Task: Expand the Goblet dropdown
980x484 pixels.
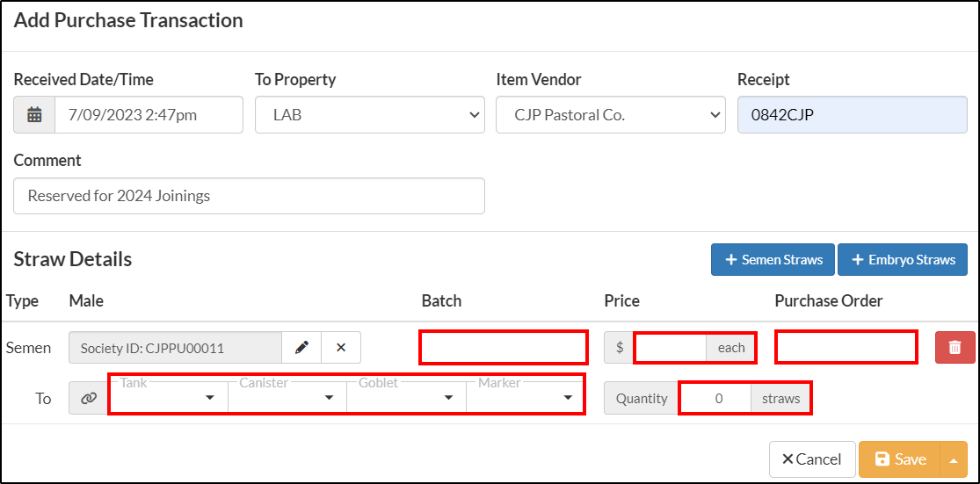Action: [406, 398]
